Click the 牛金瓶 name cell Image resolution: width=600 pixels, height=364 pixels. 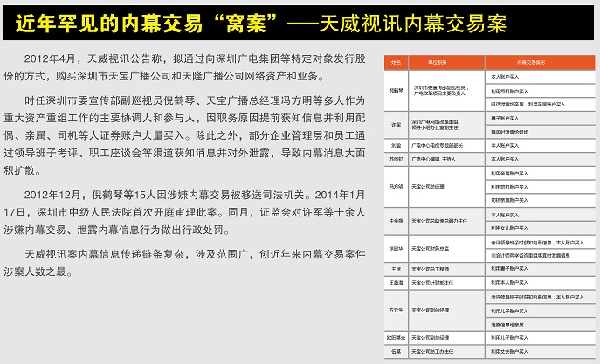[396, 221]
